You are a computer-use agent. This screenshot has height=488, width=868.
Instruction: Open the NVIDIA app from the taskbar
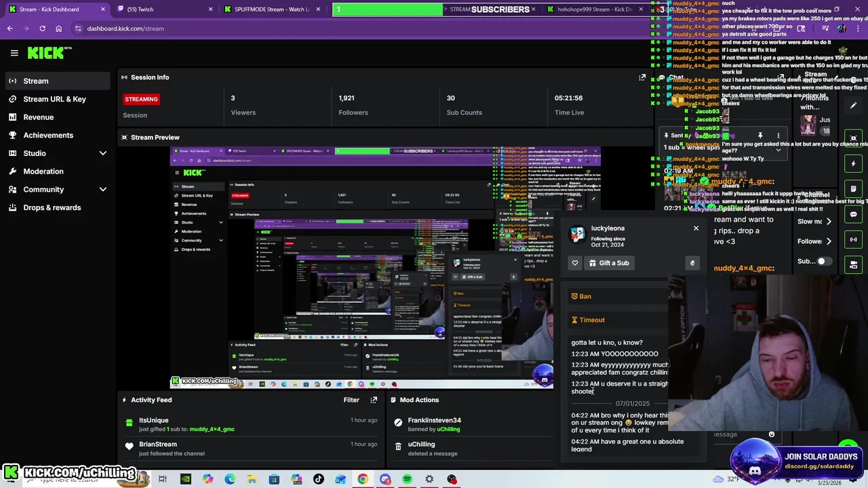185,479
